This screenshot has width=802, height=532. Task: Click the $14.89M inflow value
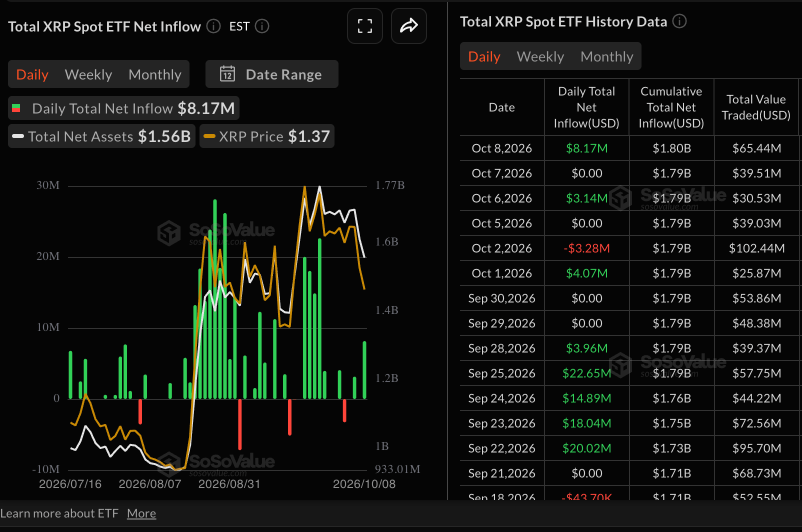coord(587,398)
